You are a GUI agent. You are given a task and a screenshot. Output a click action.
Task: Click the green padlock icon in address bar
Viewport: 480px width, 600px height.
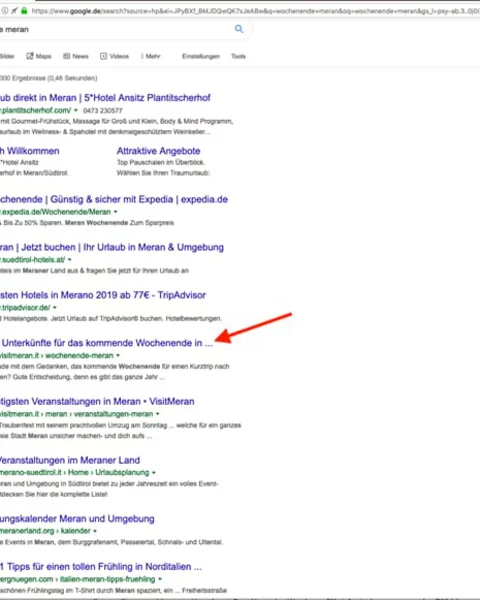click(24, 11)
